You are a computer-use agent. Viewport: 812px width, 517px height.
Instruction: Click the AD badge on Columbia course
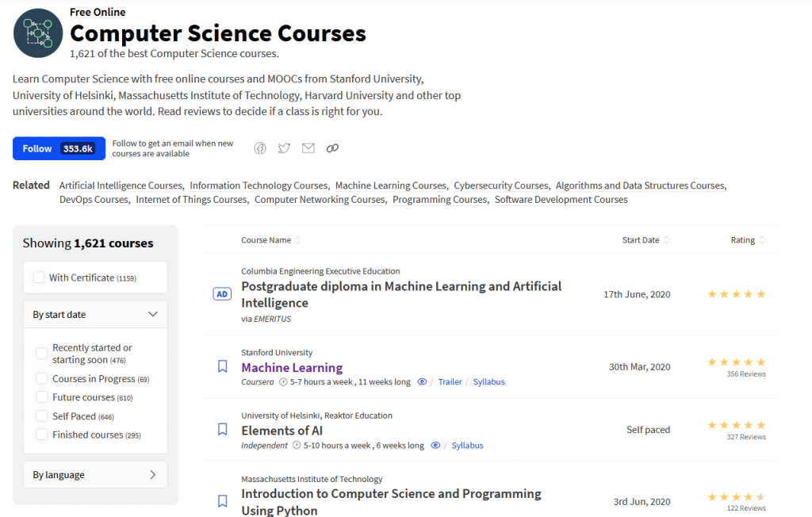(x=222, y=293)
